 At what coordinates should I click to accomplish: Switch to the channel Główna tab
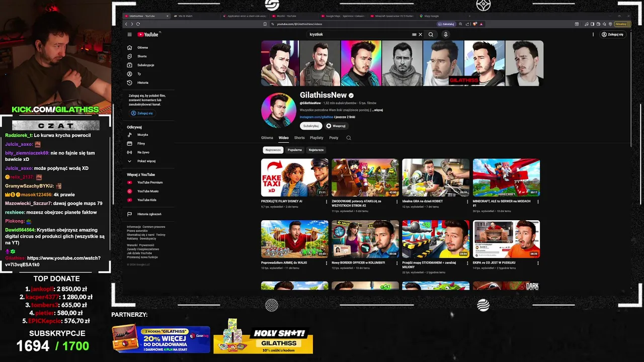(x=267, y=138)
